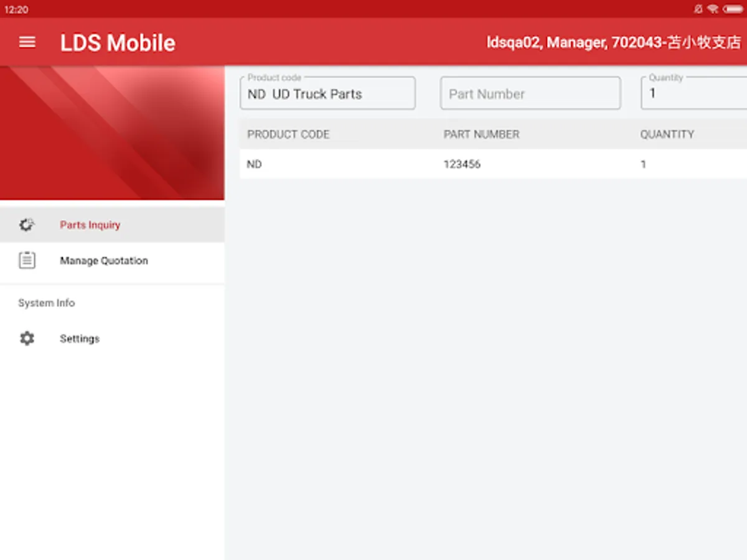
Task: Open Manage Quotation from the sidebar
Action: tap(112, 261)
